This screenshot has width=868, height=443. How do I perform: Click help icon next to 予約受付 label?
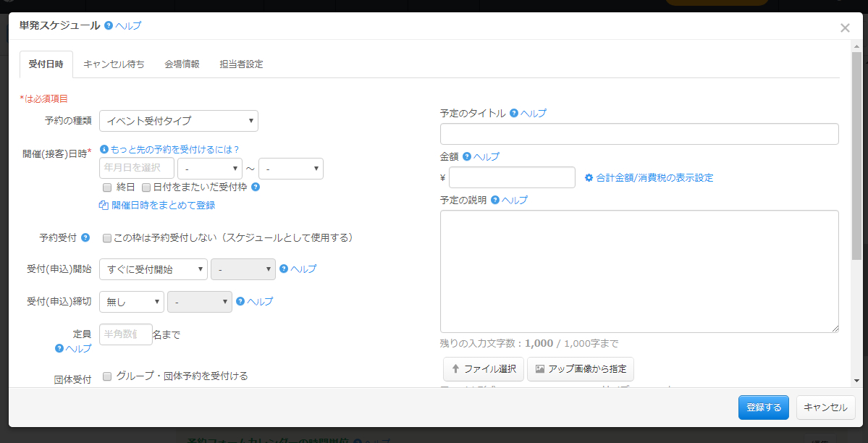tap(85, 237)
